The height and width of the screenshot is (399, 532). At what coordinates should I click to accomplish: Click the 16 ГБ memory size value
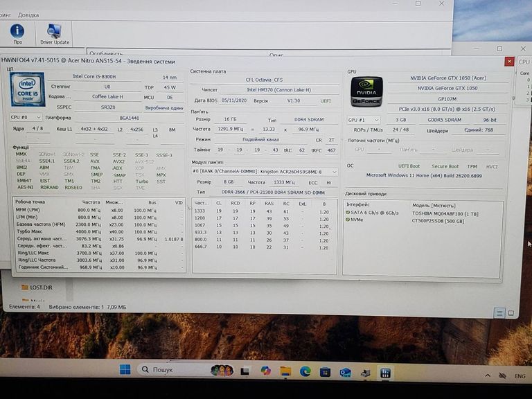[x=230, y=119]
